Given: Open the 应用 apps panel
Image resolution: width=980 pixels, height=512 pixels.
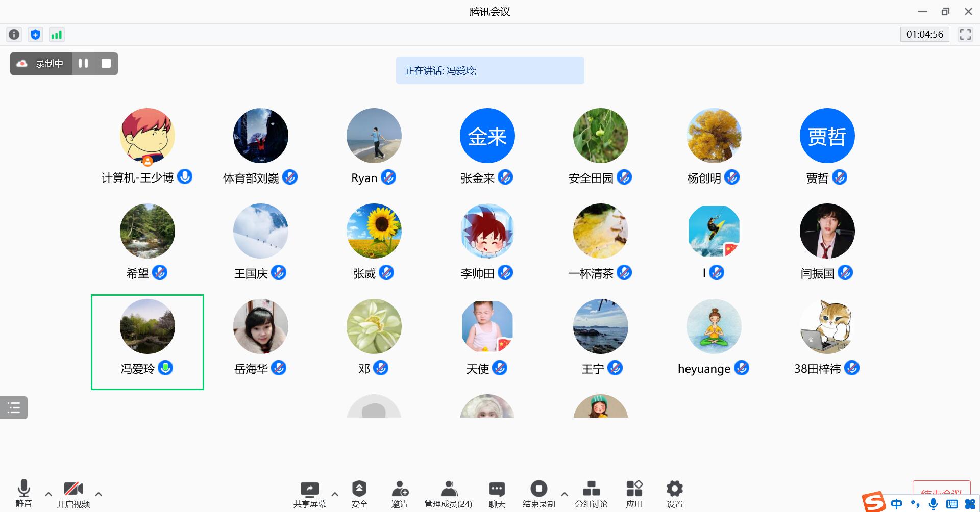Looking at the screenshot, I should click(634, 495).
